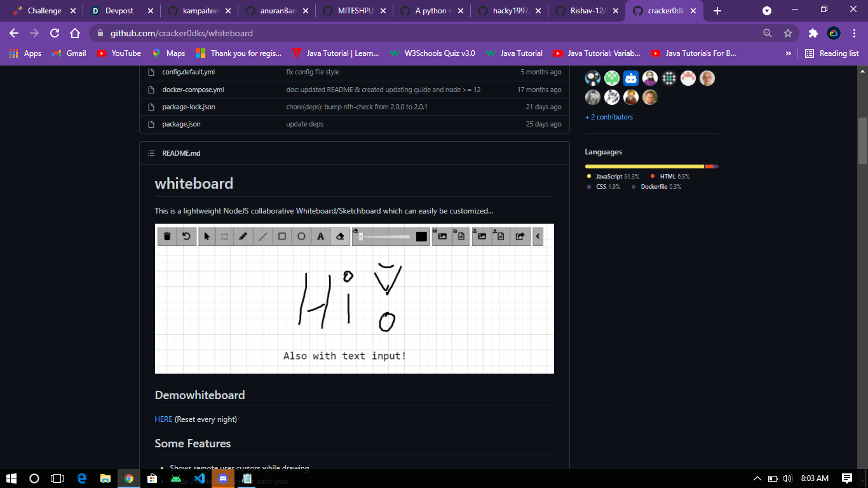Open the whiteboard demo screenshot image
Screen dimensions: 868x488
pyautogui.click(x=355, y=299)
